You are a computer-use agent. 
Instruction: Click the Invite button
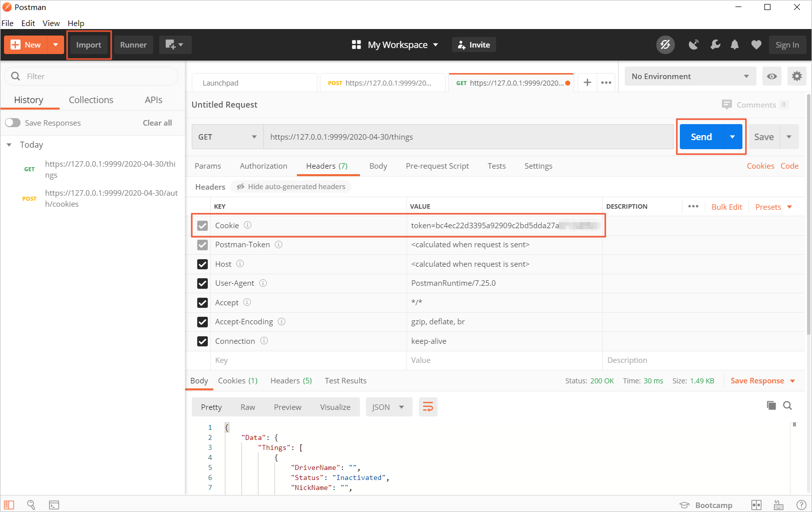474,45
